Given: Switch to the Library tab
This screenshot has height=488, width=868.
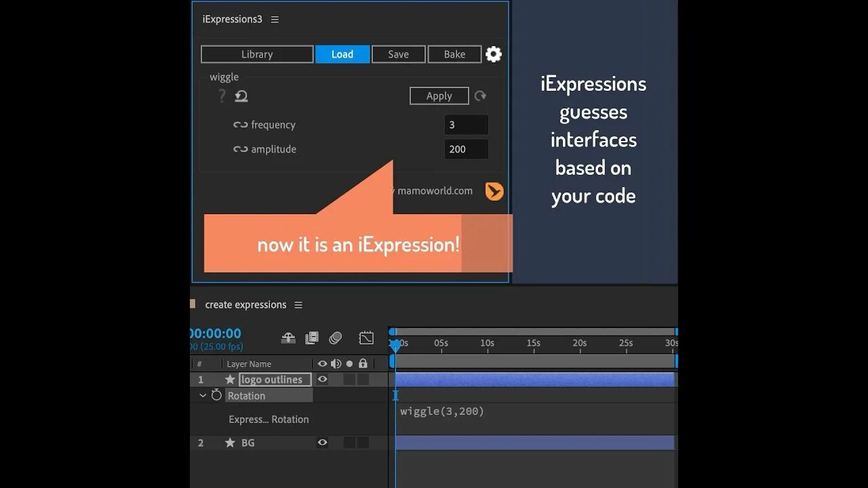Looking at the screenshot, I should (x=257, y=54).
